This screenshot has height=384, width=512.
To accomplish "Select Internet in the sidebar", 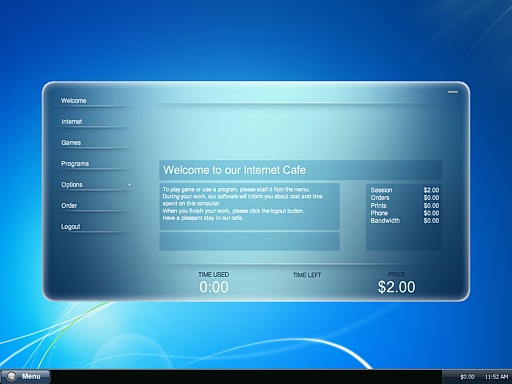I will [72, 122].
